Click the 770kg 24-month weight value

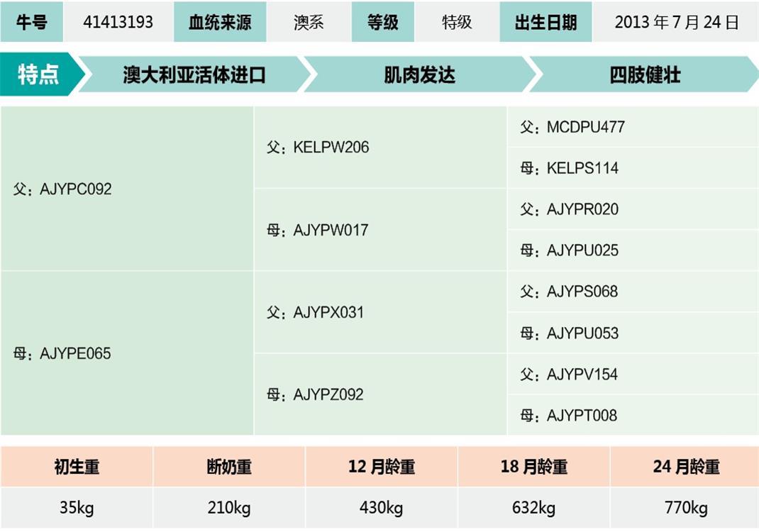click(x=685, y=508)
